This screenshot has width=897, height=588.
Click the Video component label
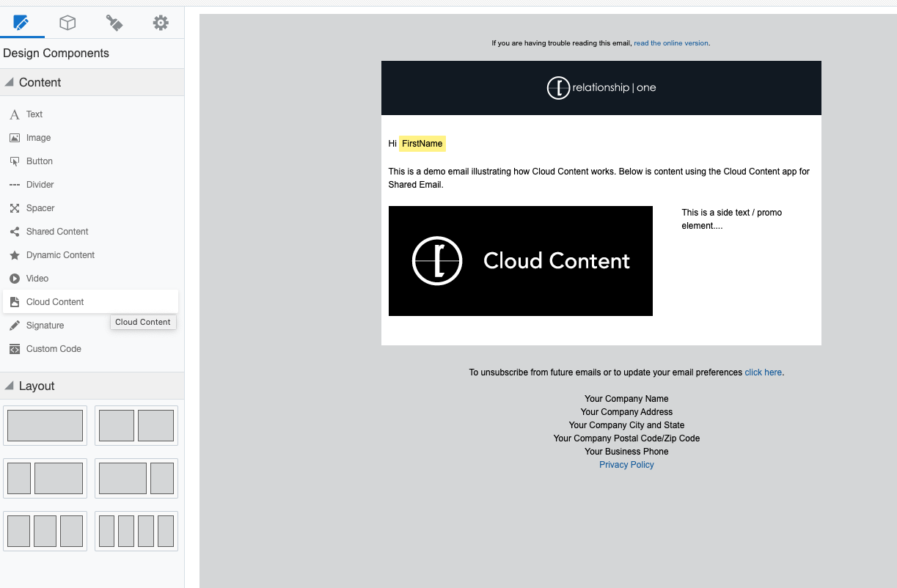37,279
